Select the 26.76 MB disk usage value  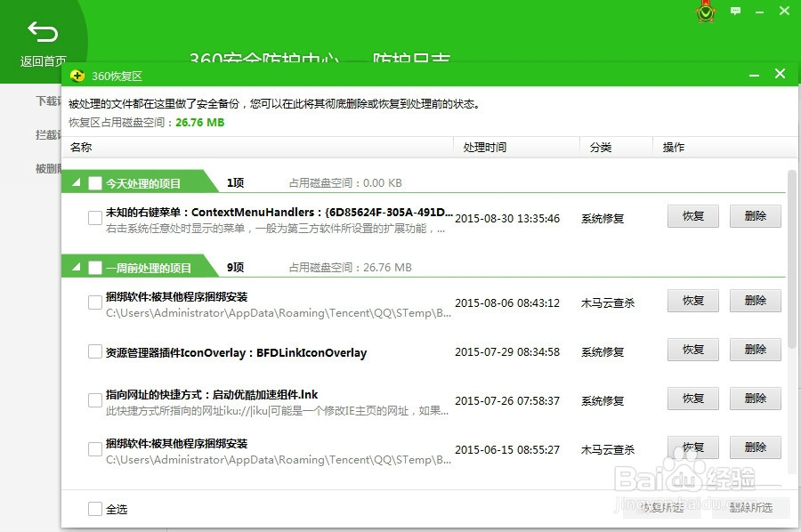199,123
